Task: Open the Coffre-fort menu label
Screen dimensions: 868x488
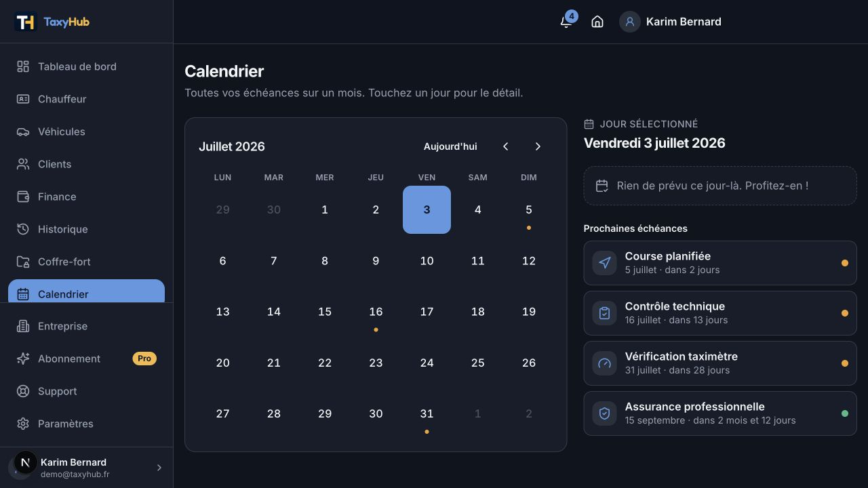Action: tap(64, 262)
